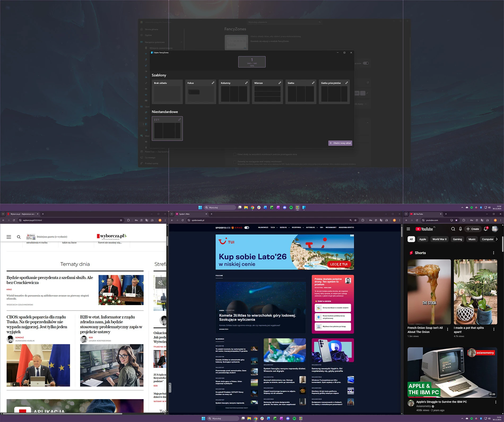
Task: Click the 'Utwórz nowy układ' button
Action: click(x=340, y=143)
